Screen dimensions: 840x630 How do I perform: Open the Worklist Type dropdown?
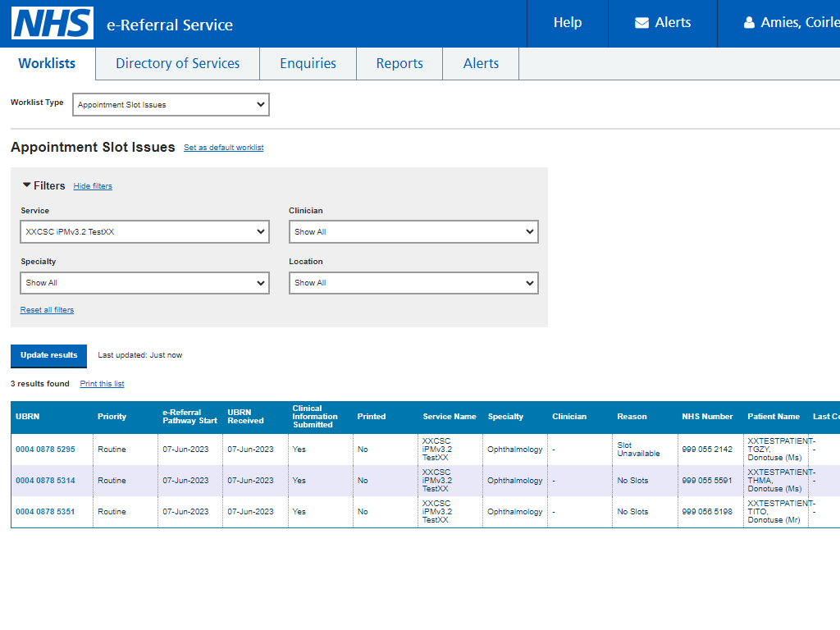pyautogui.click(x=171, y=104)
